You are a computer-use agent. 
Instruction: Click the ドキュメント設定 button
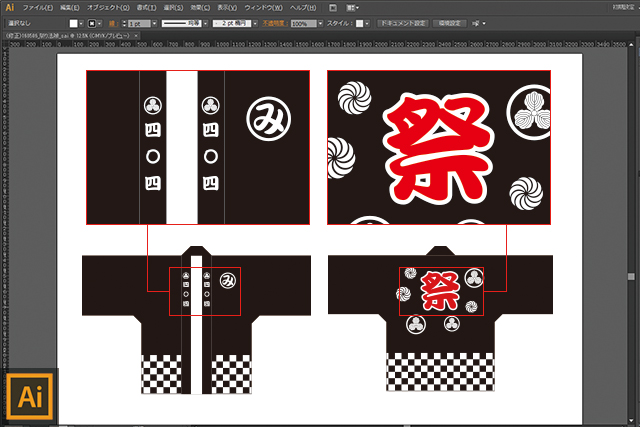(x=404, y=22)
